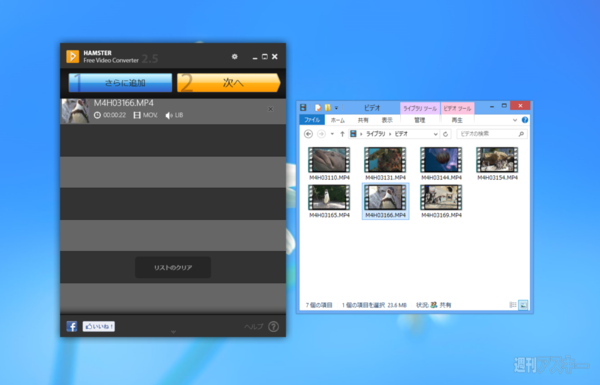Select video M4H03169.MP4
The width and height of the screenshot is (600, 385).
point(441,201)
